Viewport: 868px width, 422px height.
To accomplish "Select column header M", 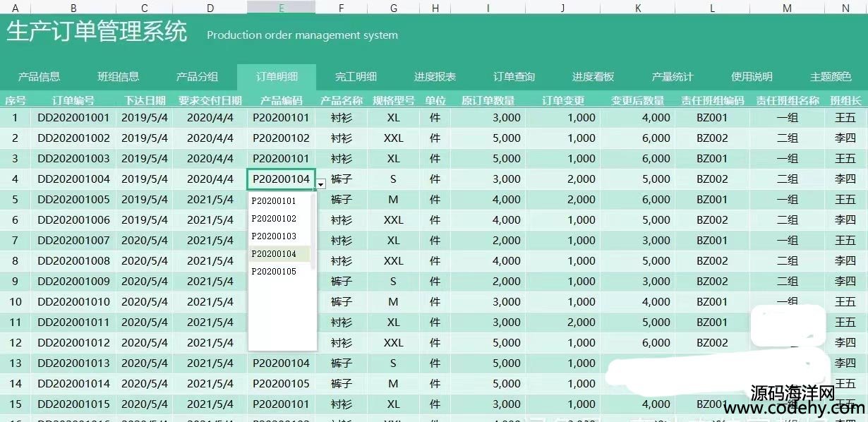I will 788,8.
